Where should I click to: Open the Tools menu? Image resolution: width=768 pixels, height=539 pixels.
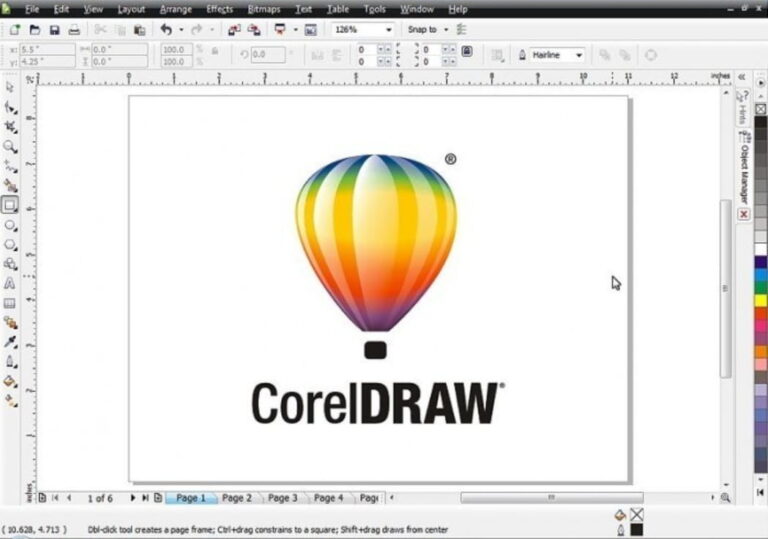pyautogui.click(x=375, y=9)
